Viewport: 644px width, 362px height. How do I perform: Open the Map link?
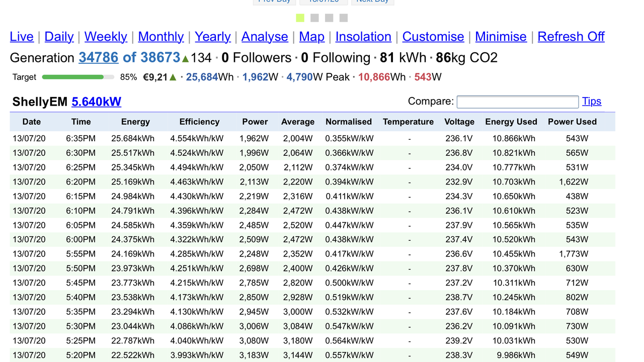312,37
